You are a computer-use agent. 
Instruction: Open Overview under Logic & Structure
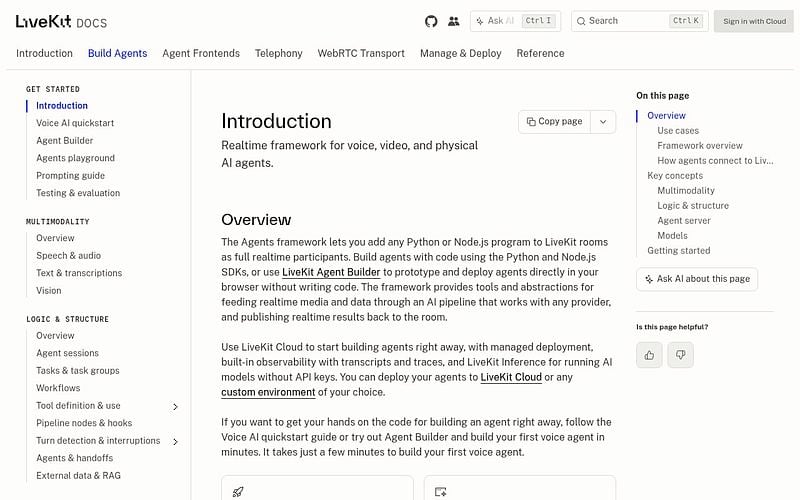(55, 336)
